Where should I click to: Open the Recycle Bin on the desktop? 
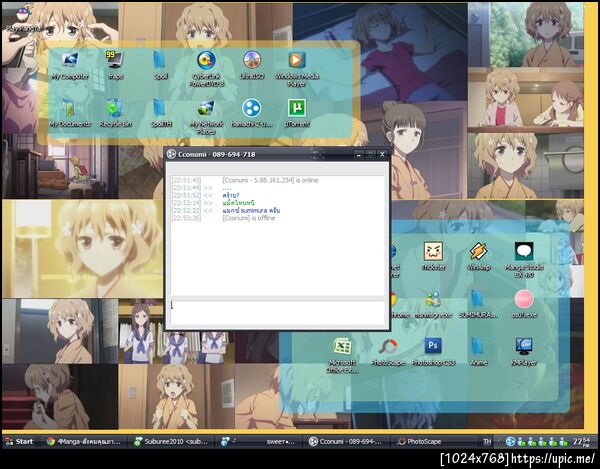coord(115,113)
